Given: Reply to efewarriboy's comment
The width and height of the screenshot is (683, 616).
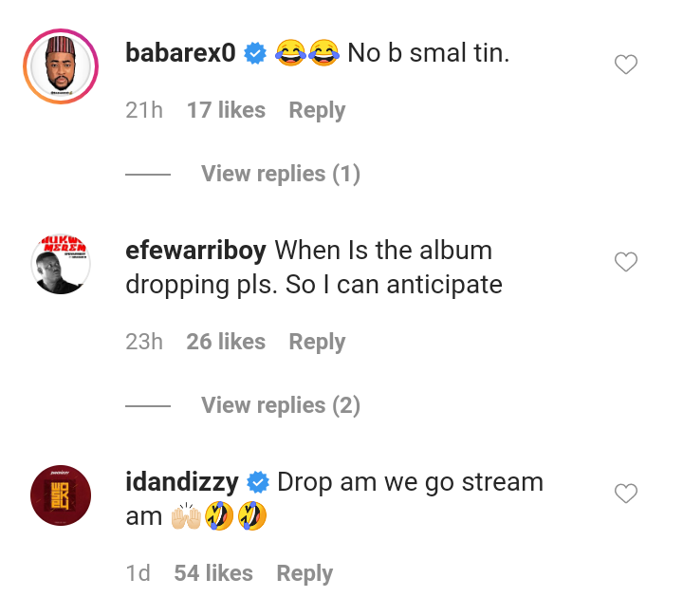Looking at the screenshot, I should click(x=317, y=342).
